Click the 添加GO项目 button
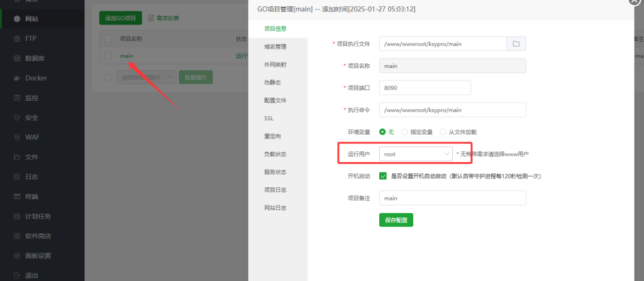The height and width of the screenshot is (281, 644). [121, 18]
